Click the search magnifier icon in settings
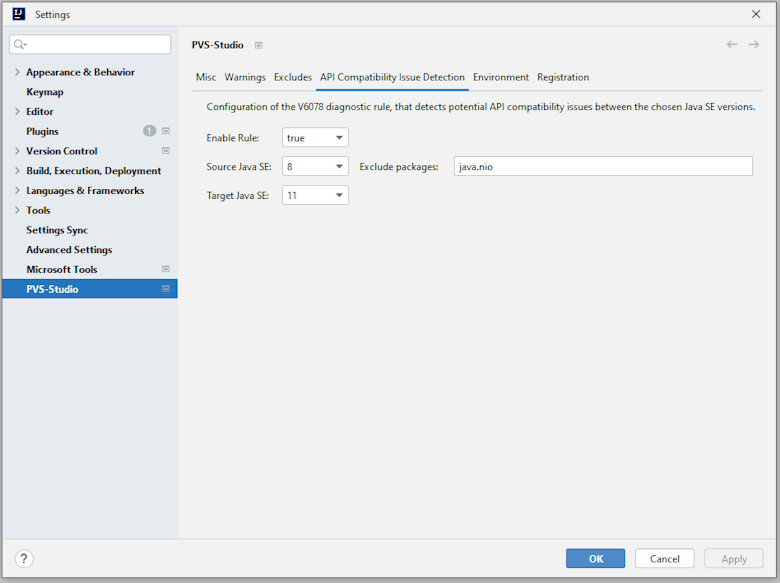 pos(21,45)
